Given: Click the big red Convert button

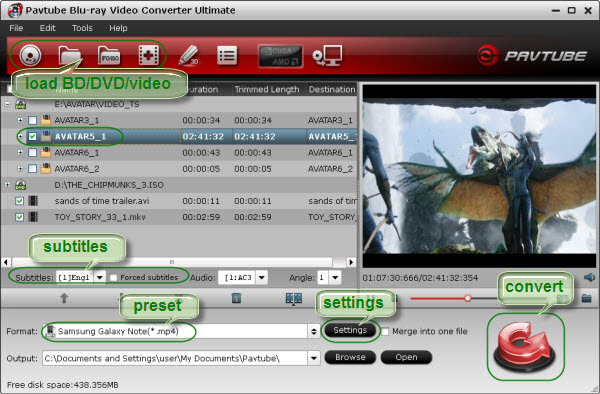Looking at the screenshot, I should (525, 347).
